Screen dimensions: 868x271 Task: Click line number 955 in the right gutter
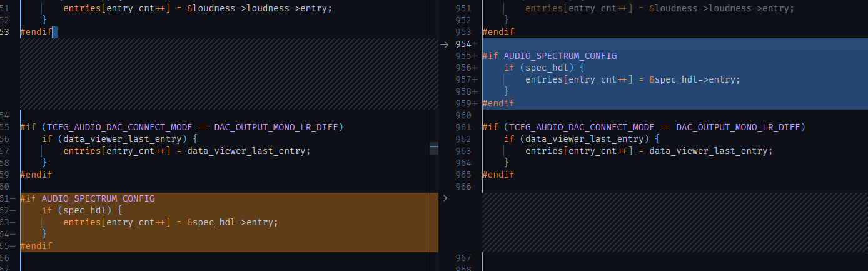click(x=463, y=56)
